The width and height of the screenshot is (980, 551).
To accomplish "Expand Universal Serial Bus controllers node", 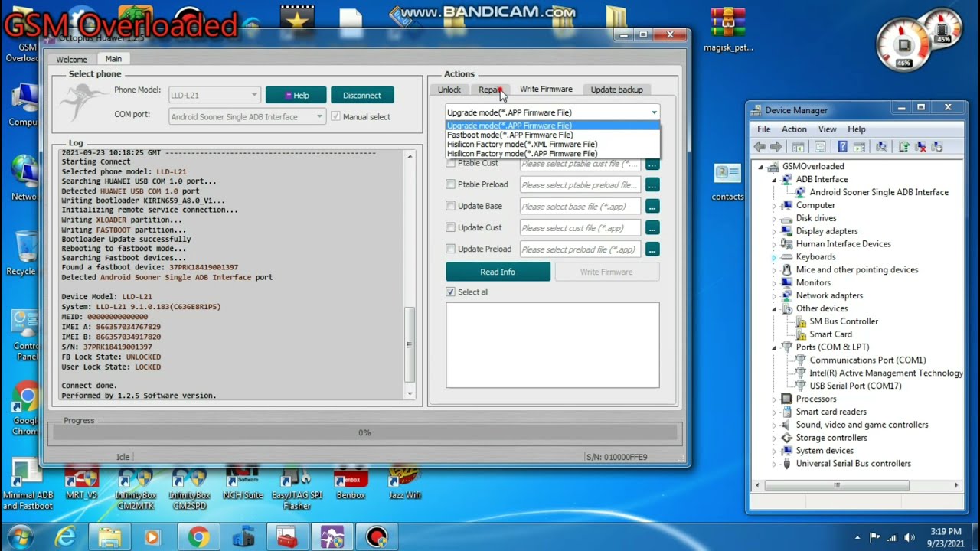I will tap(774, 463).
